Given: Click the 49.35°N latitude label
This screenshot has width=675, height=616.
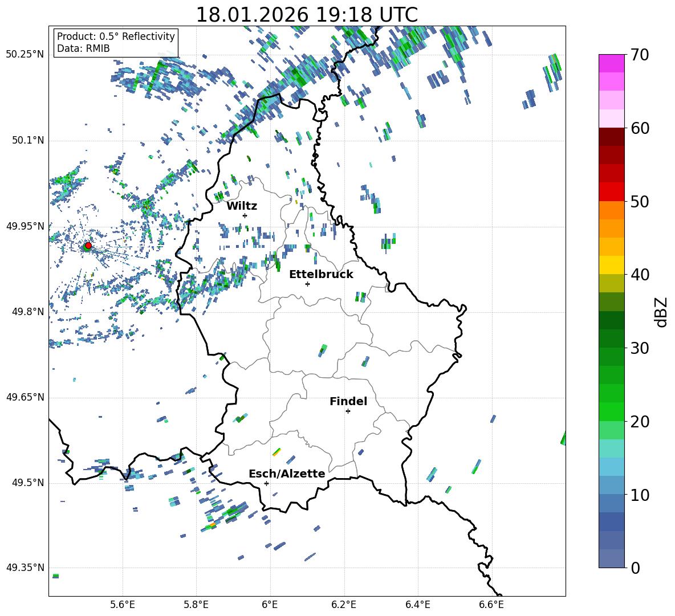Looking at the screenshot, I should coord(25,568).
